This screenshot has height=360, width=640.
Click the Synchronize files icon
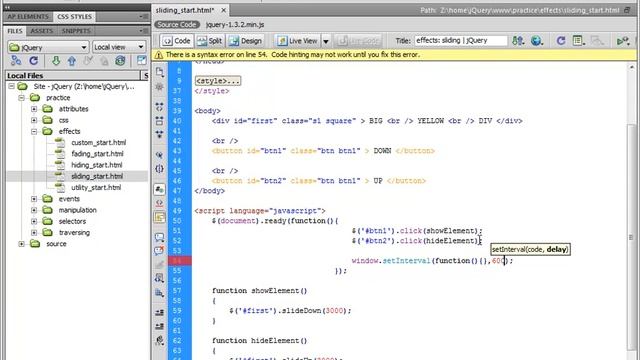tap(120, 61)
